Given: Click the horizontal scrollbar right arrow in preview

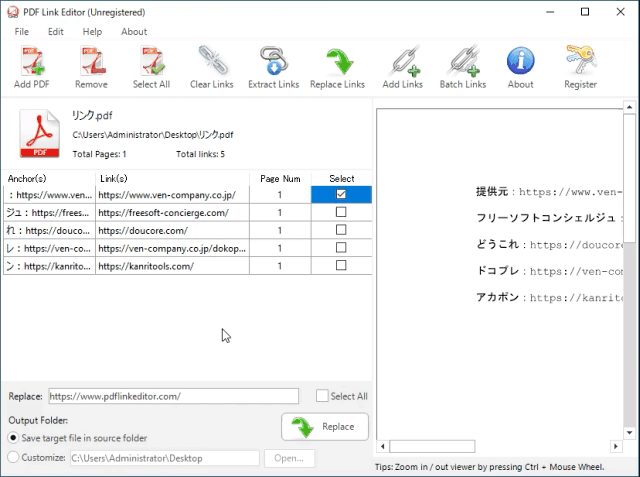Looking at the screenshot, I should click(616, 446).
